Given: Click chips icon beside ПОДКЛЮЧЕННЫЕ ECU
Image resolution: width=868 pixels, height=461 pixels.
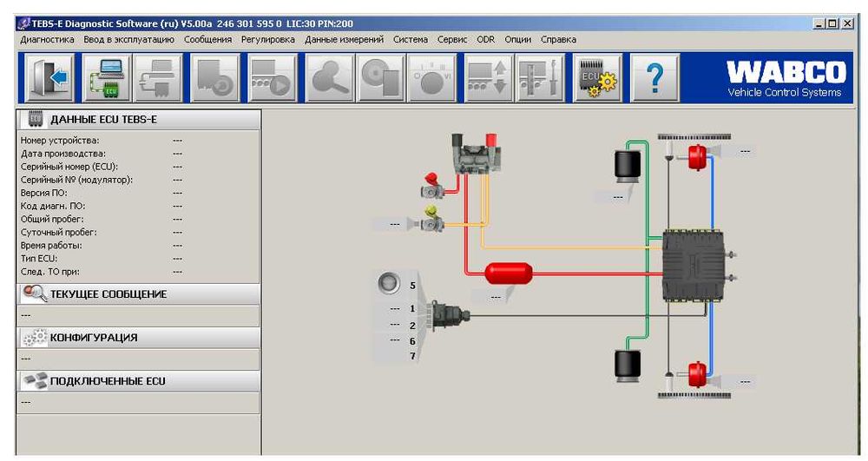Looking at the screenshot, I should (x=35, y=381).
